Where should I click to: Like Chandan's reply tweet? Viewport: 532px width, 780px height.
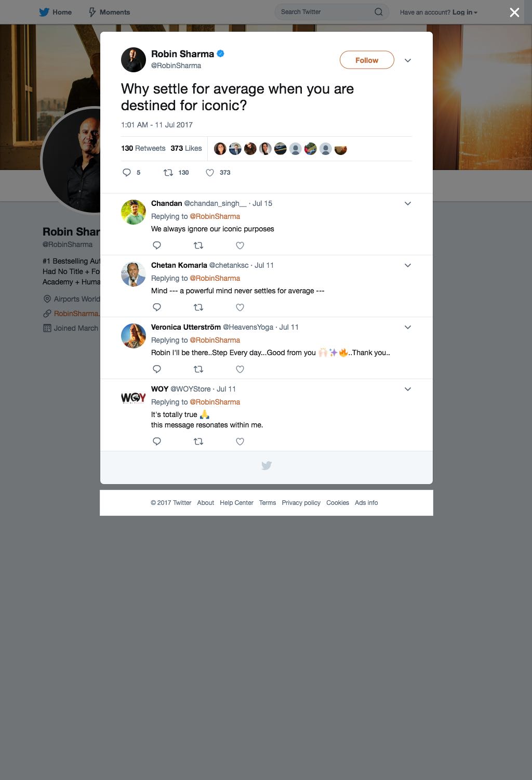[240, 245]
